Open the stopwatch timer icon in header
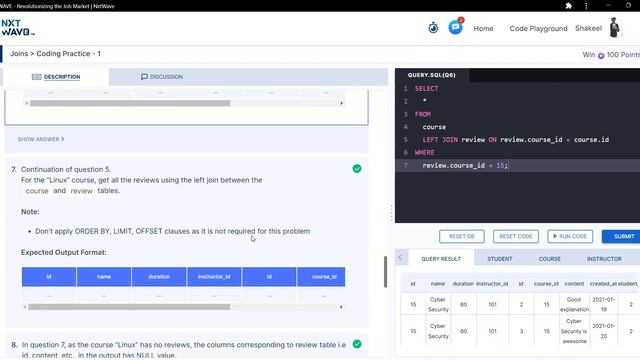 pos(433,28)
